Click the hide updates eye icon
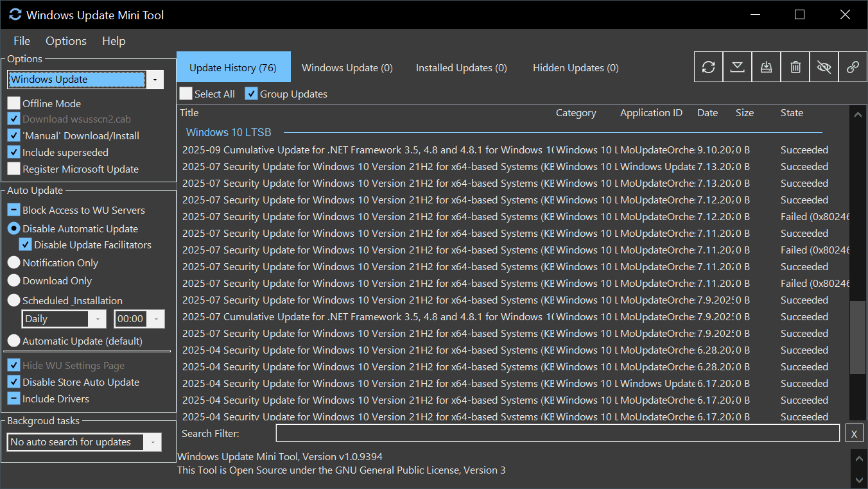868x489 pixels. point(824,67)
